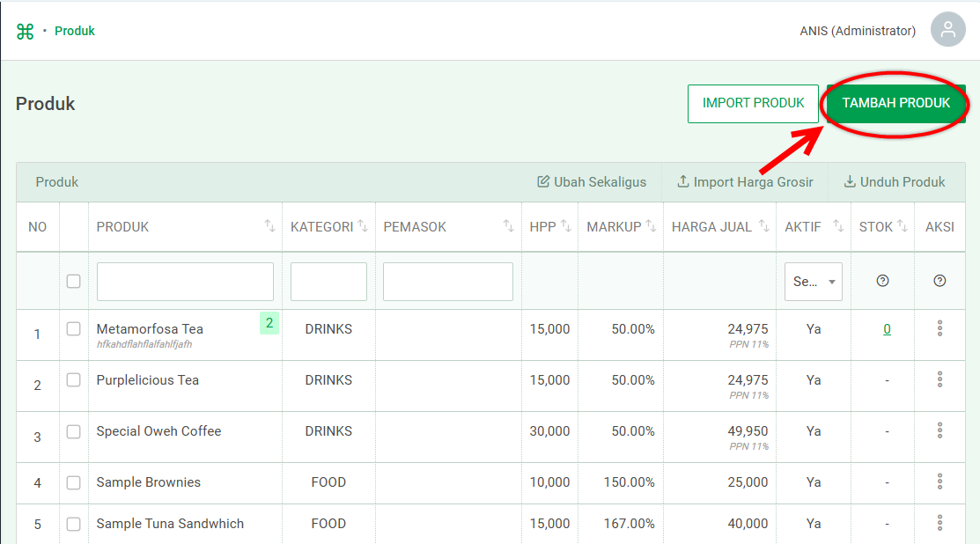The height and width of the screenshot is (544, 980).
Task: Click Import Harga Grosir option
Action: pyautogui.click(x=745, y=182)
